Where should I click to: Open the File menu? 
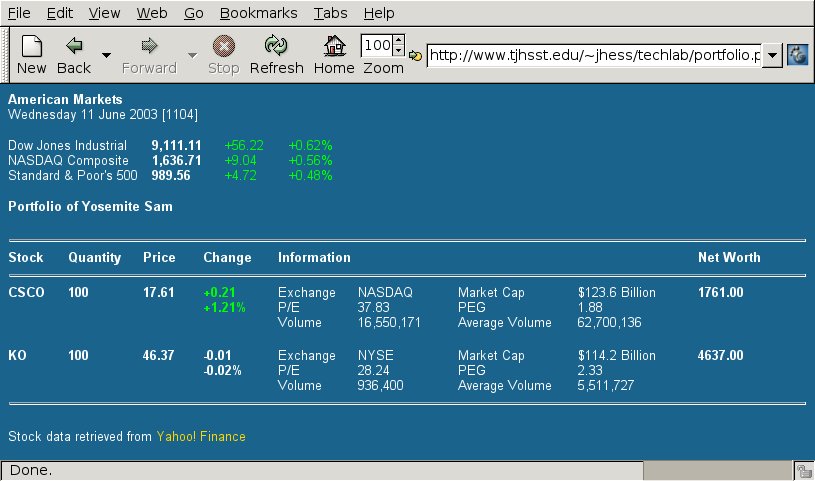coord(19,13)
